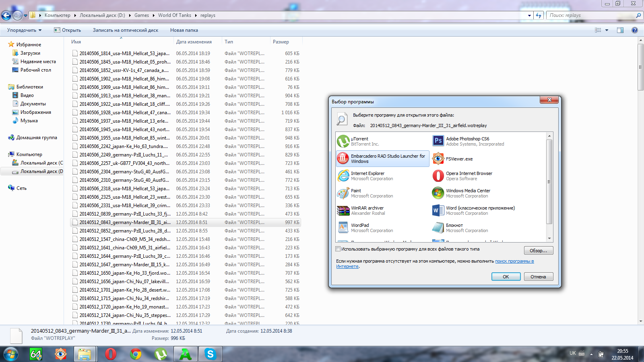Click Записать на оптический диск
This screenshot has width=644, height=362.
(126, 30)
